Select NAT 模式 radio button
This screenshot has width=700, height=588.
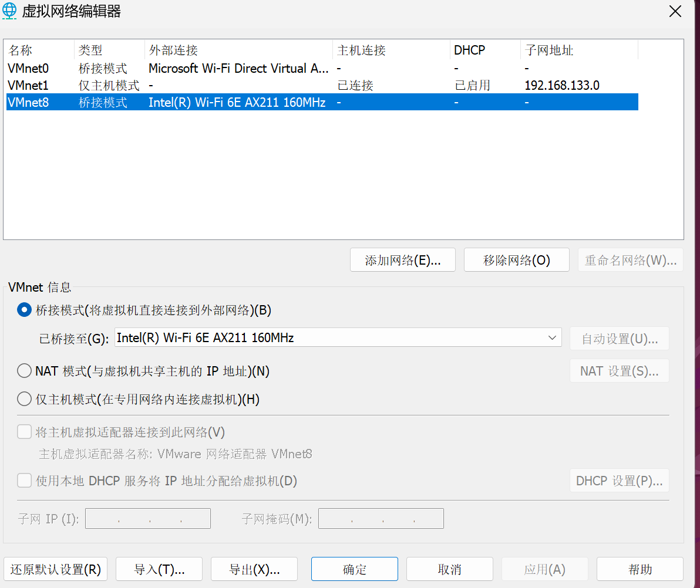point(24,371)
